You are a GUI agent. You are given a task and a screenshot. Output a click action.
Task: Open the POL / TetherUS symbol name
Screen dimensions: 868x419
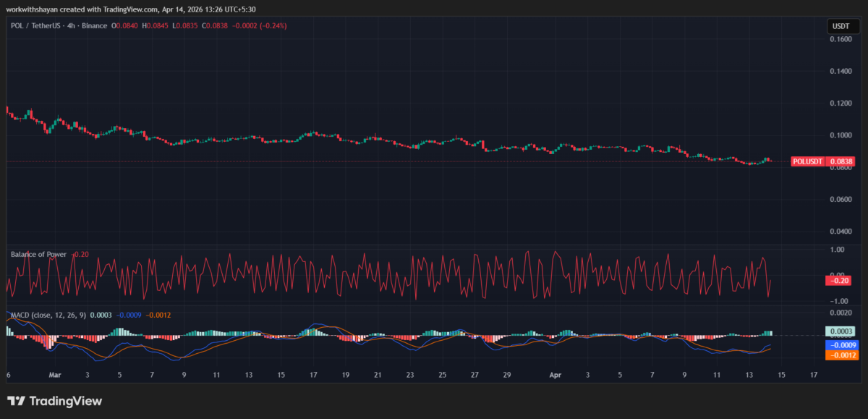coord(36,25)
